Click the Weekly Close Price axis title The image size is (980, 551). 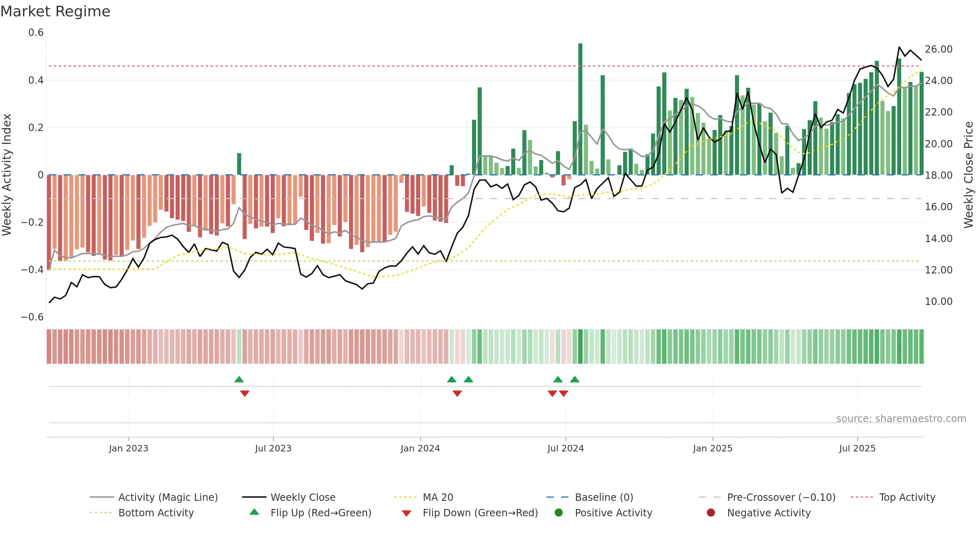coord(969,175)
